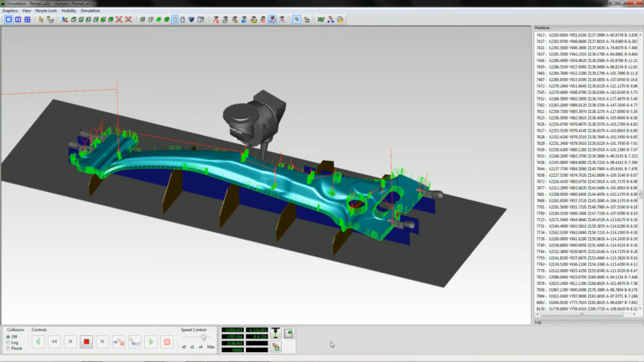
Task: Switch to four-pane viewport layout
Action: (x=28, y=19)
